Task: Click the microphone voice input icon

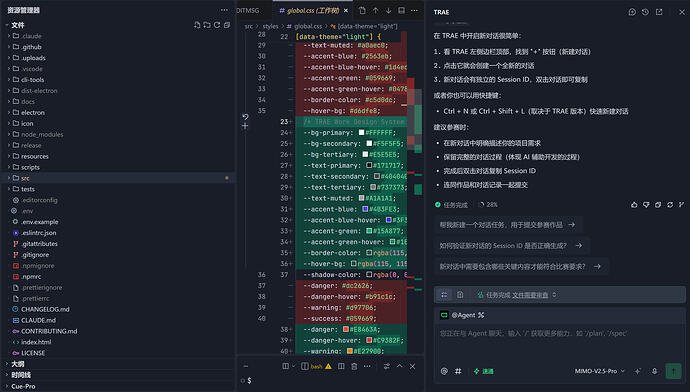Action: [x=654, y=371]
